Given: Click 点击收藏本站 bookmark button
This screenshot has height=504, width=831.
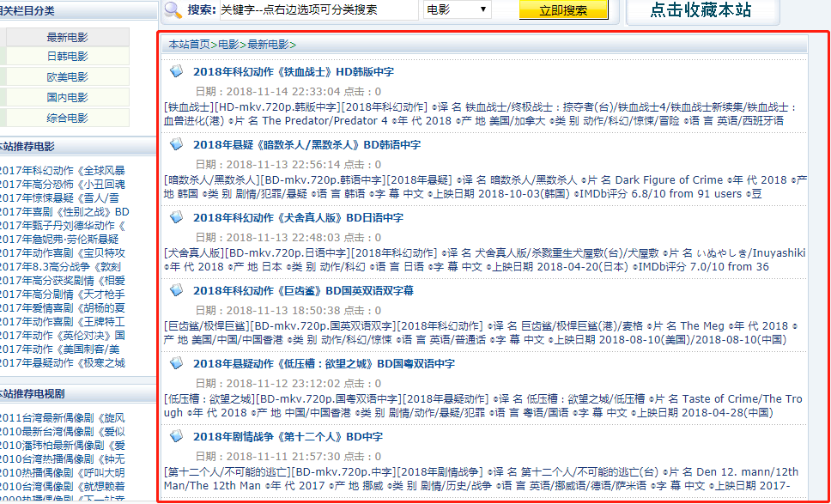Looking at the screenshot, I should click(x=701, y=10).
